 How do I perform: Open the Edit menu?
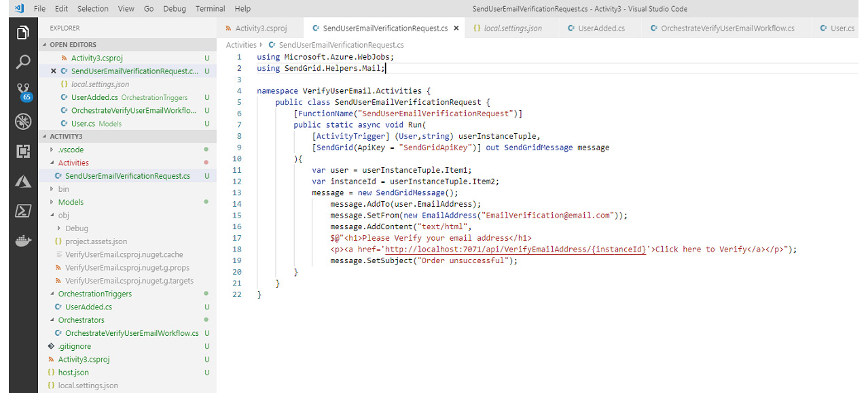point(61,9)
